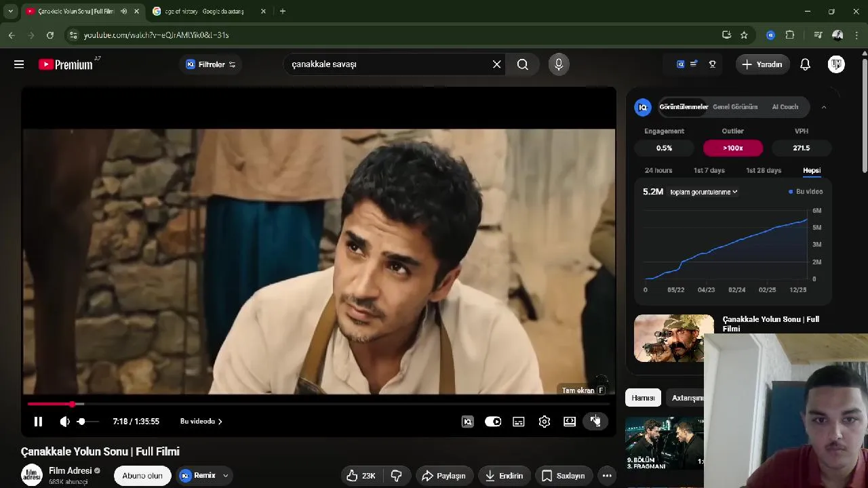Expand the tab search dropdown arrow

[x=10, y=12]
